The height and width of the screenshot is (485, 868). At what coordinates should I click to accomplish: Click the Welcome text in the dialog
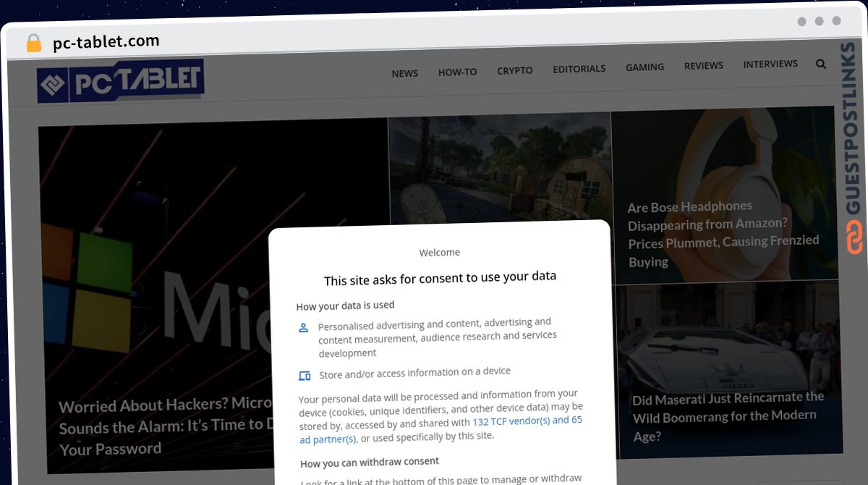click(440, 253)
